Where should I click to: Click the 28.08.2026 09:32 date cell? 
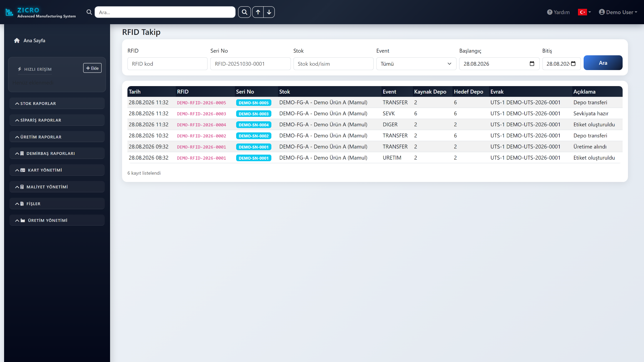coord(148,147)
